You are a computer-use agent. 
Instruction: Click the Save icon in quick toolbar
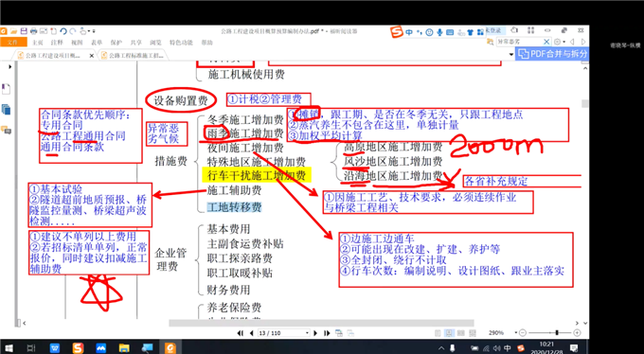point(24,31)
